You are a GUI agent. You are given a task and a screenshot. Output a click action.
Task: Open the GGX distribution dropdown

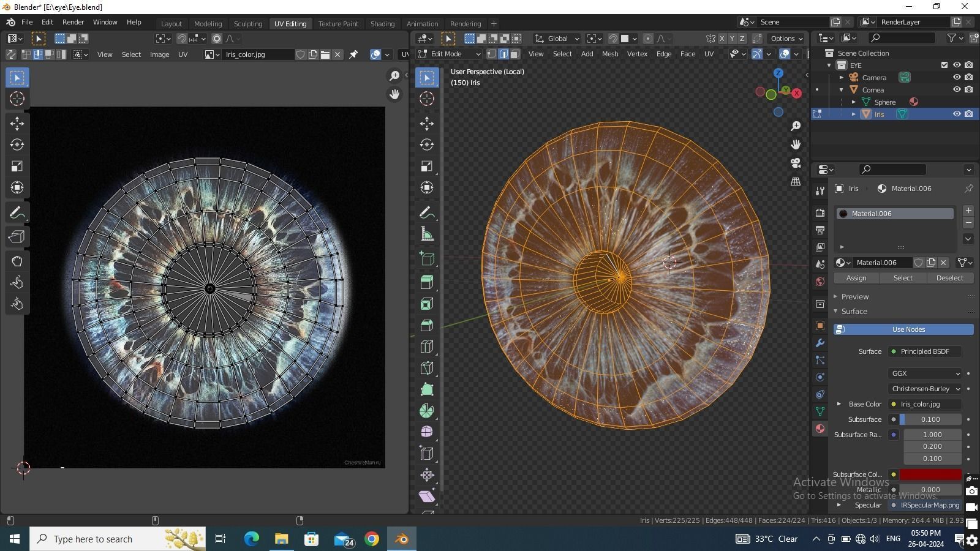pos(925,373)
